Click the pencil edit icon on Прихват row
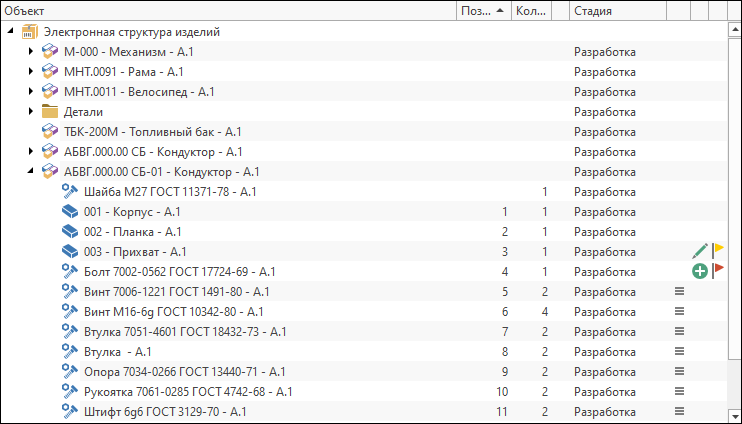The image size is (742, 424). point(700,251)
